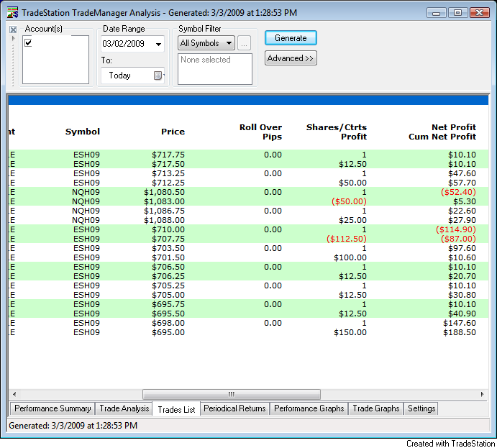
Task: Click the Price column header
Action: (173, 132)
